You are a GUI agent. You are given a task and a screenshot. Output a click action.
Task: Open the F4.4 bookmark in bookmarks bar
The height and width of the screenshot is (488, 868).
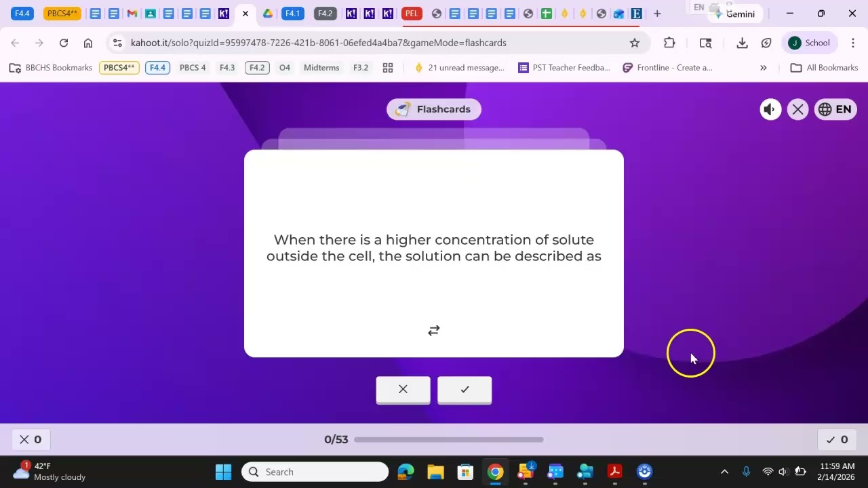click(157, 68)
